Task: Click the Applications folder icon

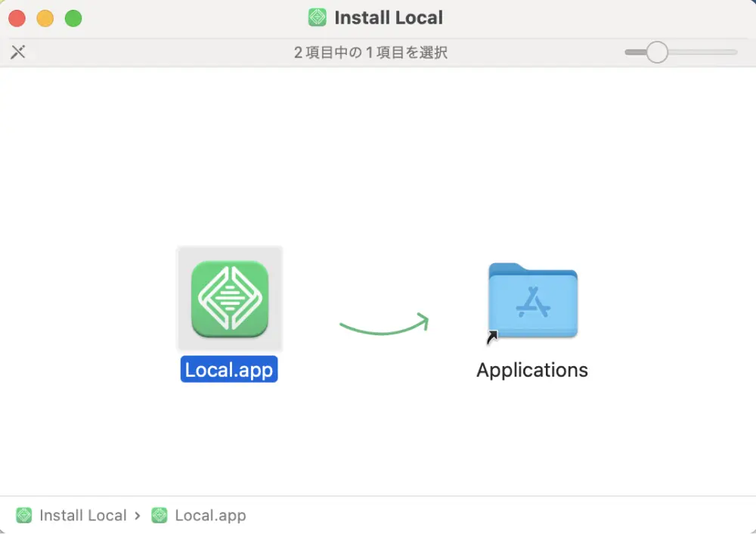Action: (x=533, y=300)
